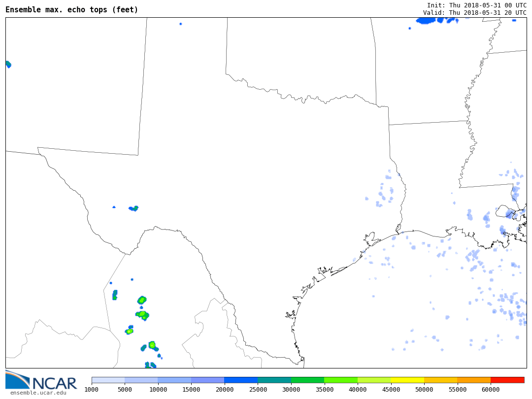532x399 pixels.
Task: Select the teal 25000–30000 color swatch
Action: (x=274, y=380)
